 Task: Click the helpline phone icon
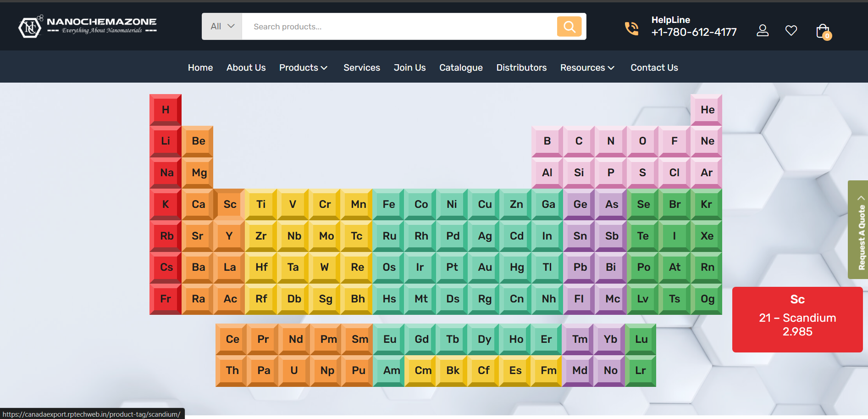[x=631, y=28]
